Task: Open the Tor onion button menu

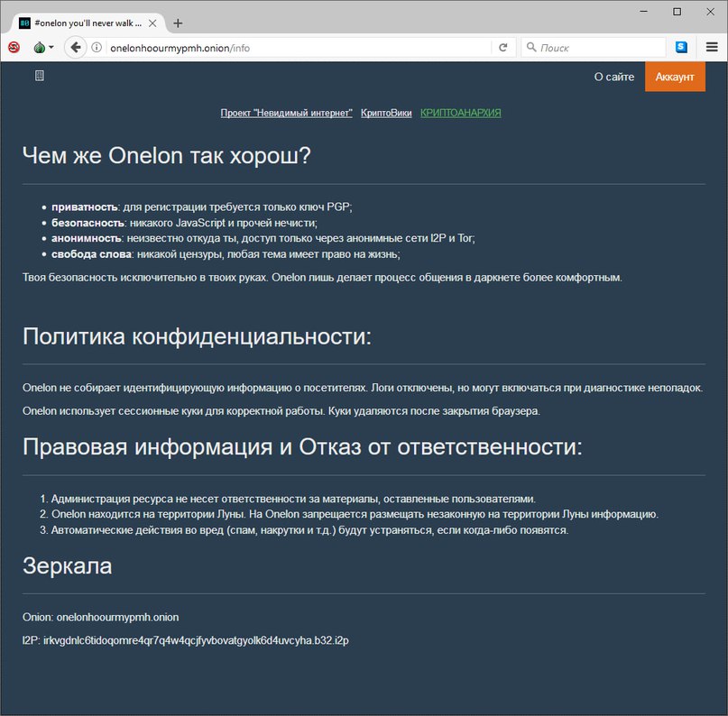Action: point(42,48)
